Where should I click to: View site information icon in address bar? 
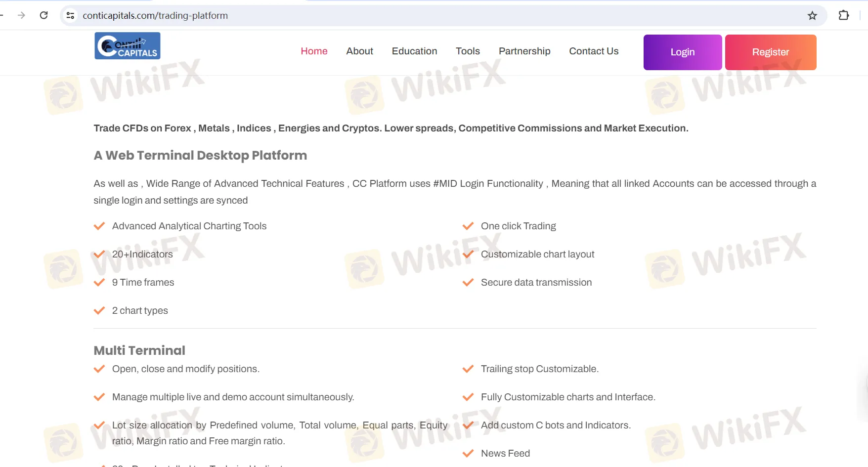coord(71,16)
